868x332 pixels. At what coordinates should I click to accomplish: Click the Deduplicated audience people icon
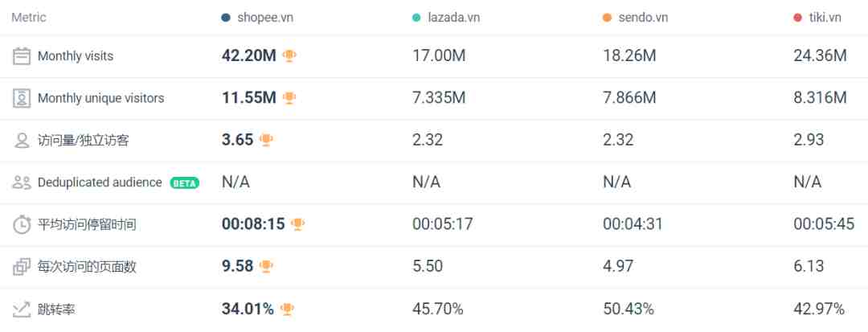pos(22,182)
